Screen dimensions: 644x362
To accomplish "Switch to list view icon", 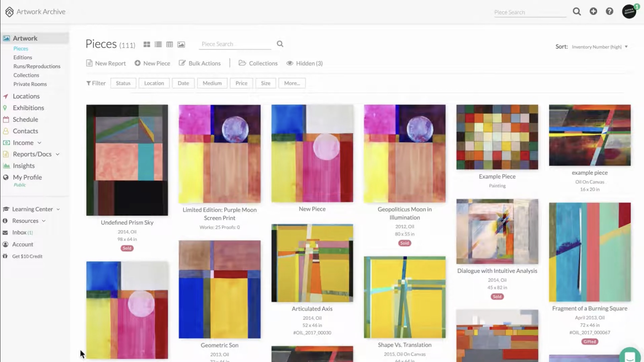I will pyautogui.click(x=158, y=44).
